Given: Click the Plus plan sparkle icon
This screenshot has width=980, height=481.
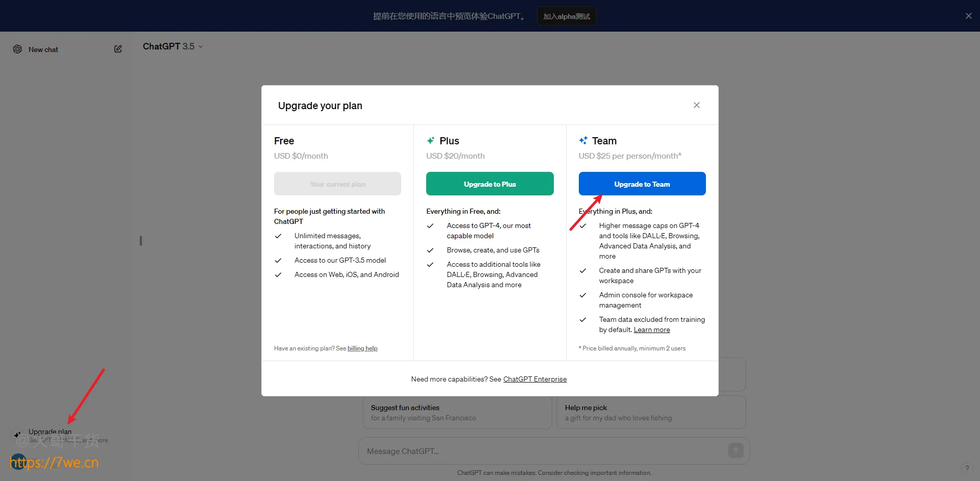Looking at the screenshot, I should click(x=431, y=140).
